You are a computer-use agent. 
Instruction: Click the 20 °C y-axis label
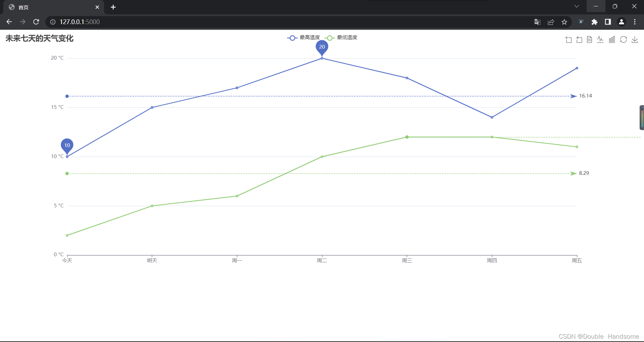pos(57,58)
